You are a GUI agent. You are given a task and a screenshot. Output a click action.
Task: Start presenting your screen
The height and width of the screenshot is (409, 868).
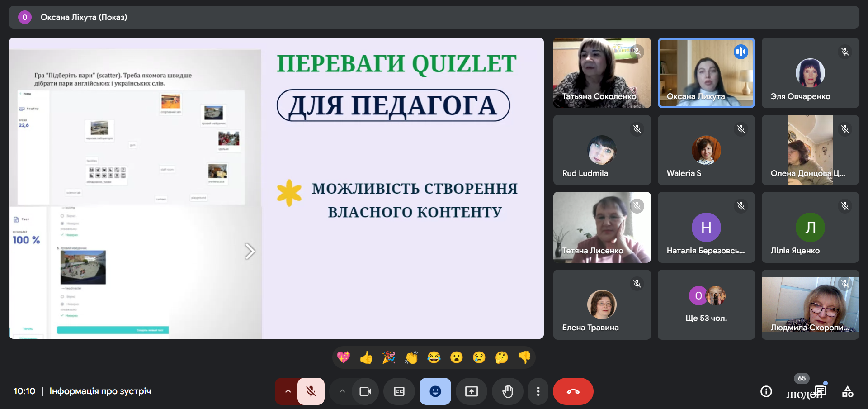(x=472, y=391)
